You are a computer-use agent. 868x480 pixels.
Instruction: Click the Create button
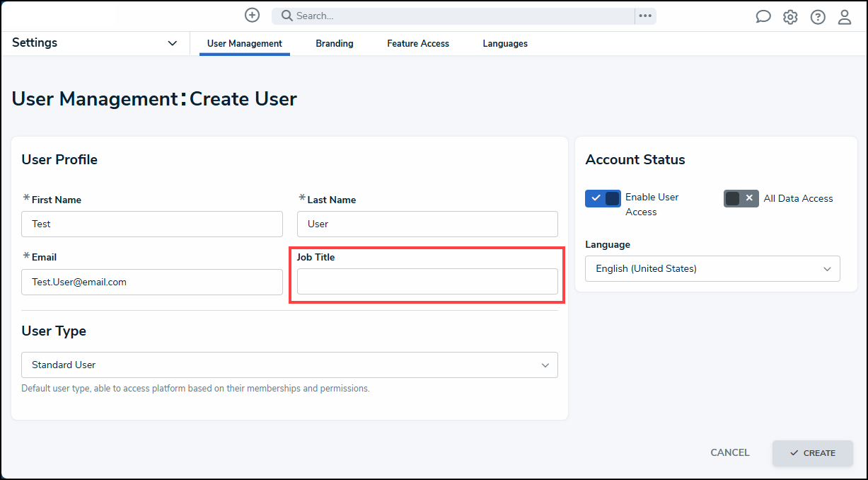point(813,453)
